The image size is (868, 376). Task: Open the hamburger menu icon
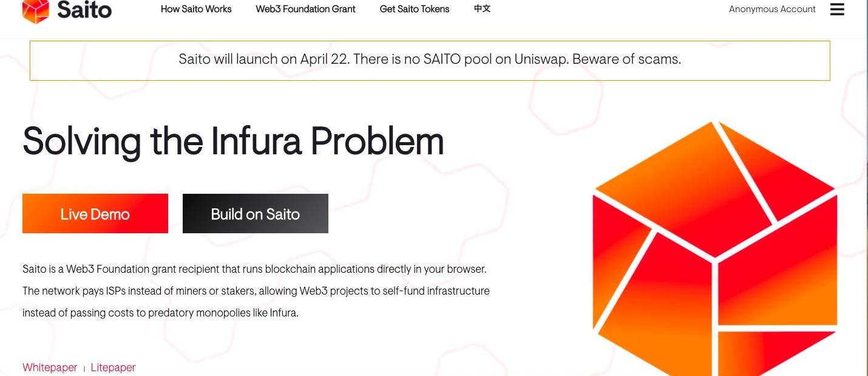pyautogui.click(x=837, y=9)
